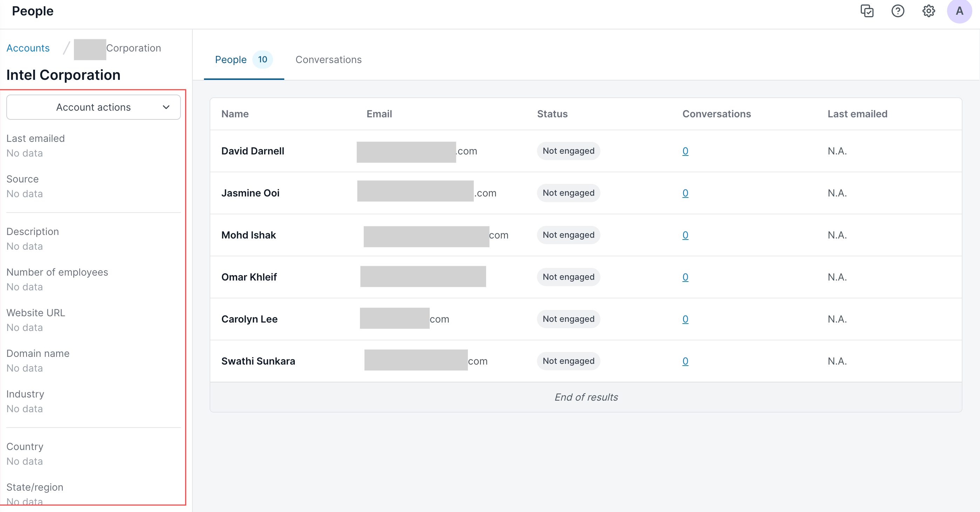Screen dimensions: 980x512
Task: Click David Darnell's Not engaged status badge
Action: coord(569,151)
